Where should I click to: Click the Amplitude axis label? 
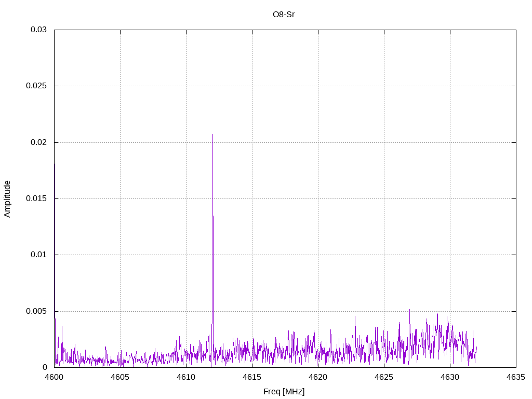(7, 199)
